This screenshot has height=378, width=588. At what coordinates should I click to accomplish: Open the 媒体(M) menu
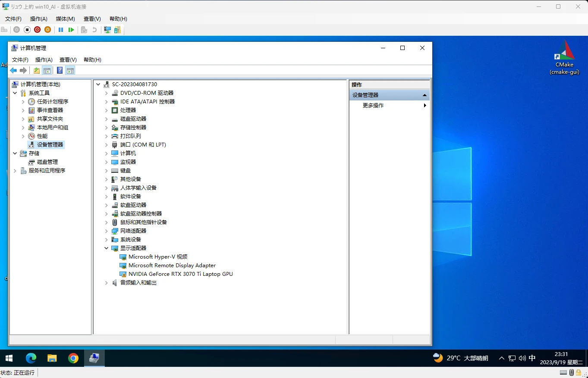tap(65, 19)
